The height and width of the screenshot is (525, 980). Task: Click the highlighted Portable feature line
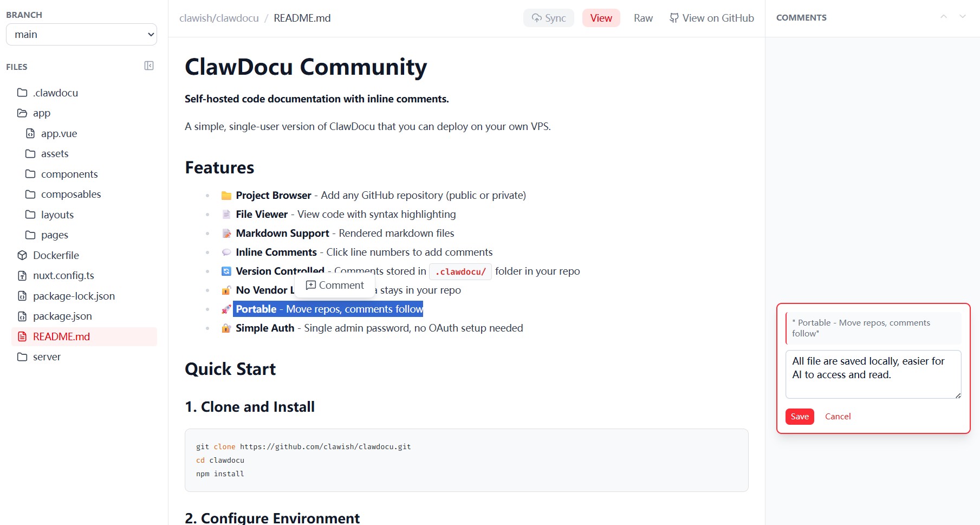[328, 309]
